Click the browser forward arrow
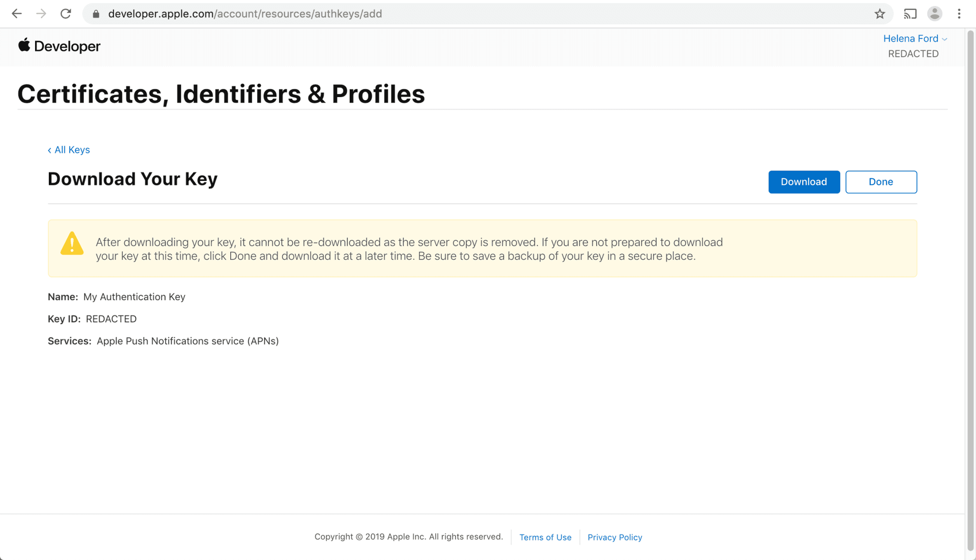 [x=41, y=14]
